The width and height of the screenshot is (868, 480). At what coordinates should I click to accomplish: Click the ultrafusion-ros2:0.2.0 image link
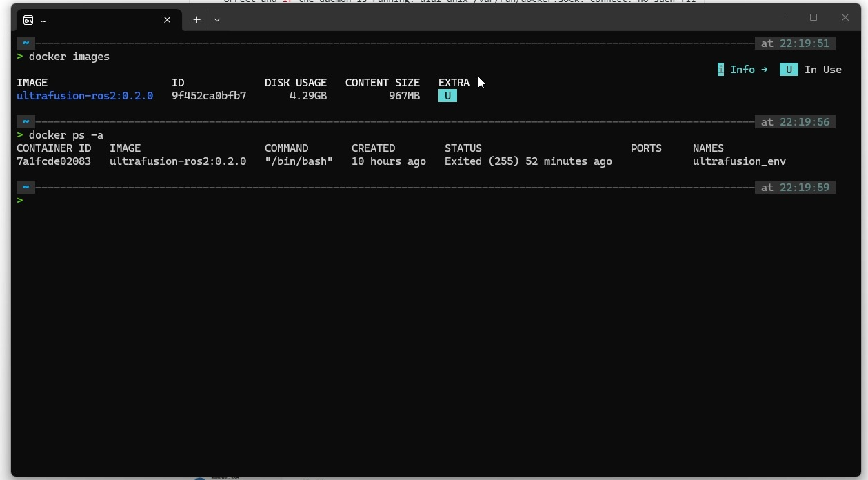tap(85, 96)
